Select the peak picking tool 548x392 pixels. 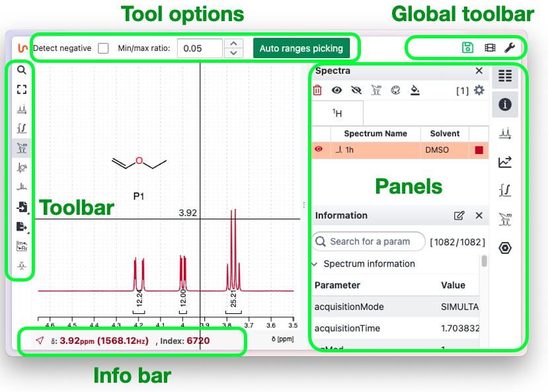click(20, 109)
